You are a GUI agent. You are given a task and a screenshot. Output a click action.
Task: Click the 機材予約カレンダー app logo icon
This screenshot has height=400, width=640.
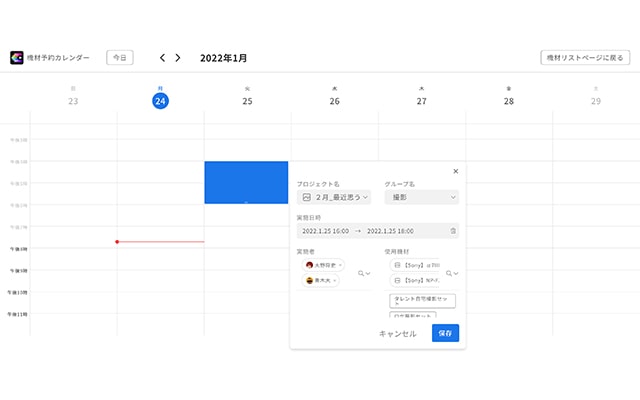tap(17, 58)
